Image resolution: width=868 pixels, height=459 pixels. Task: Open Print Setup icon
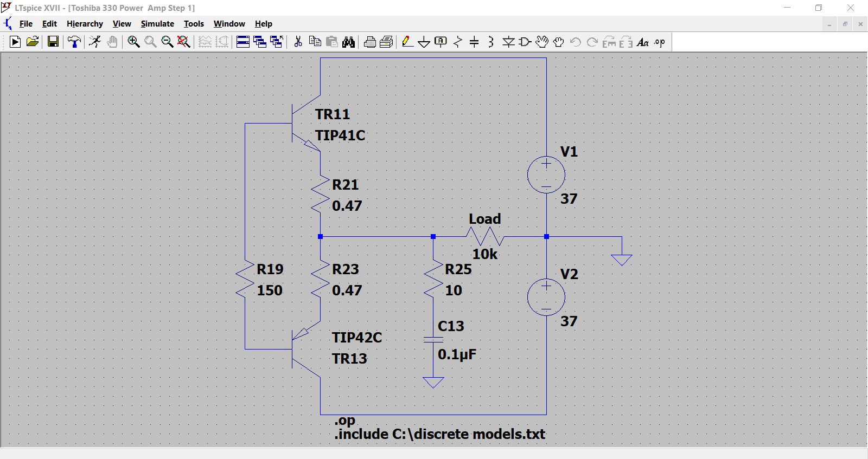(x=370, y=42)
